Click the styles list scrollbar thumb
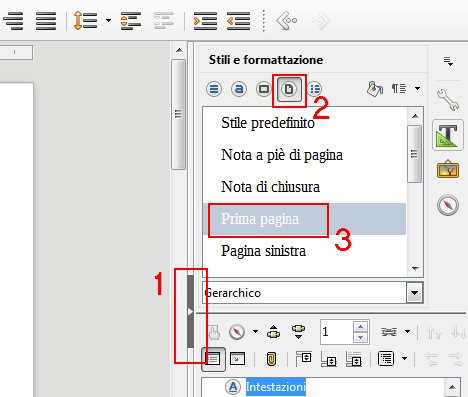 point(415,154)
